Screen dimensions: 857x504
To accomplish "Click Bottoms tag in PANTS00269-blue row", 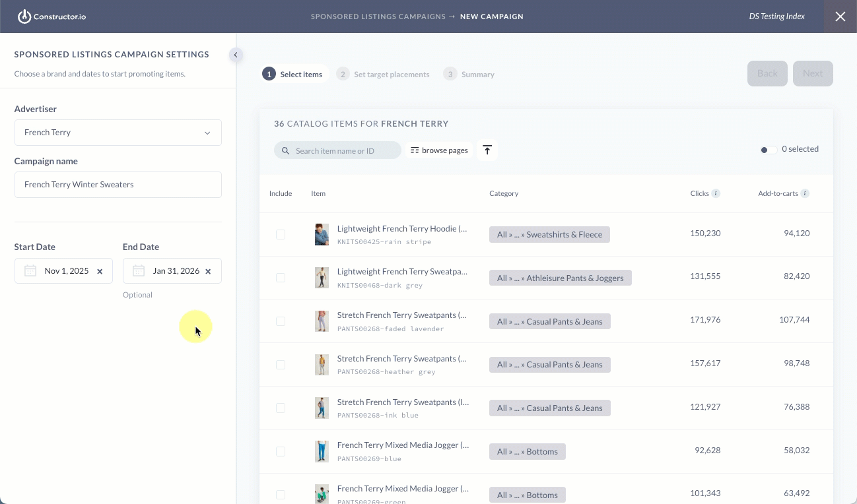I will [528, 451].
